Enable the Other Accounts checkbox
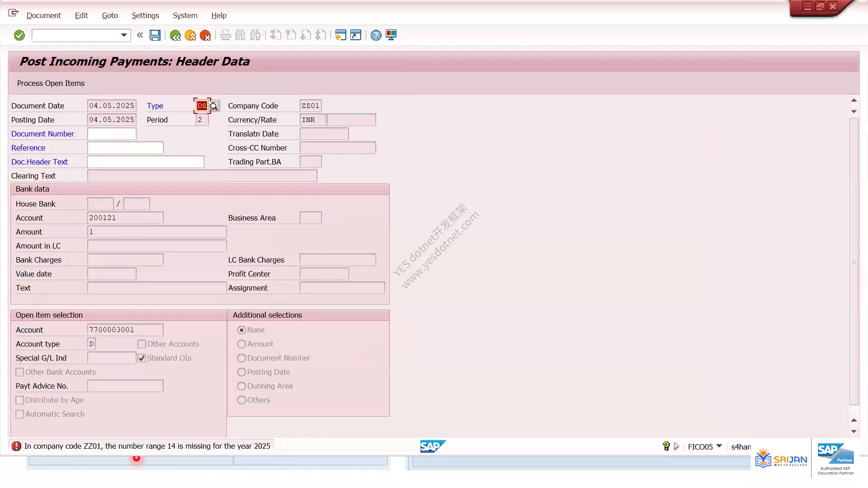 point(142,344)
